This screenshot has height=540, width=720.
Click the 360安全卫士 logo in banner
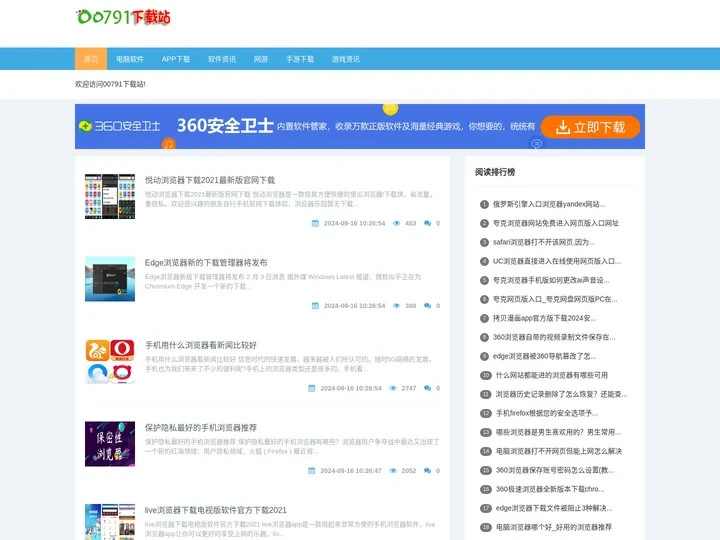[x=119, y=126]
